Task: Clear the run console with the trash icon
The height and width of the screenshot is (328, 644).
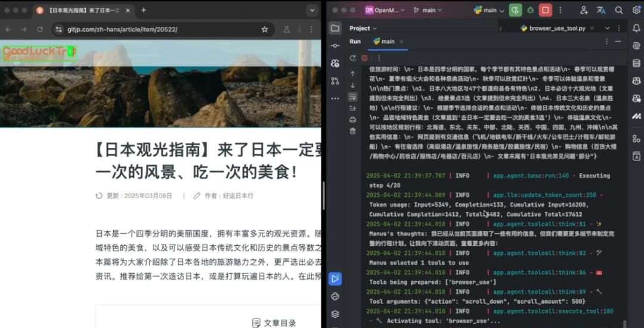Action: 352,131
